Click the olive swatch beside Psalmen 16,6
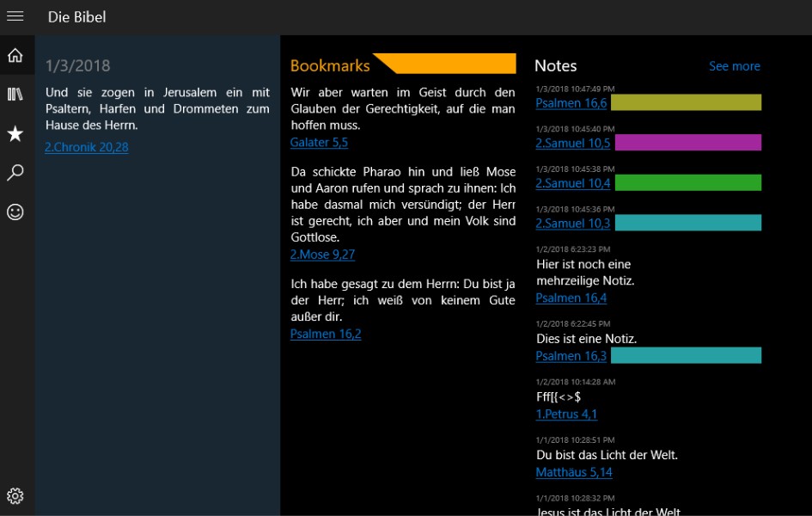This screenshot has height=516, width=812. [686, 102]
